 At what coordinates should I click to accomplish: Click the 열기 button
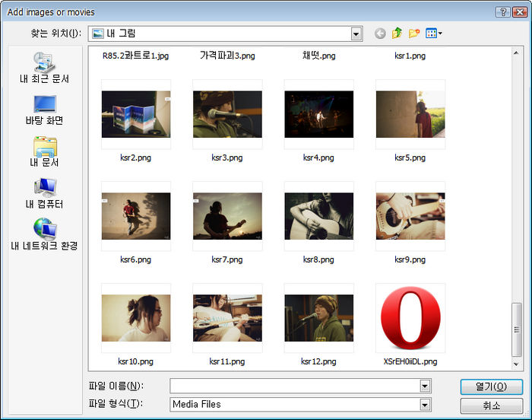click(x=491, y=387)
